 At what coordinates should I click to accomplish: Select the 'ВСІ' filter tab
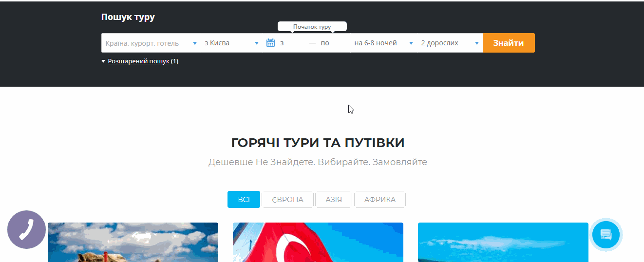point(244,199)
